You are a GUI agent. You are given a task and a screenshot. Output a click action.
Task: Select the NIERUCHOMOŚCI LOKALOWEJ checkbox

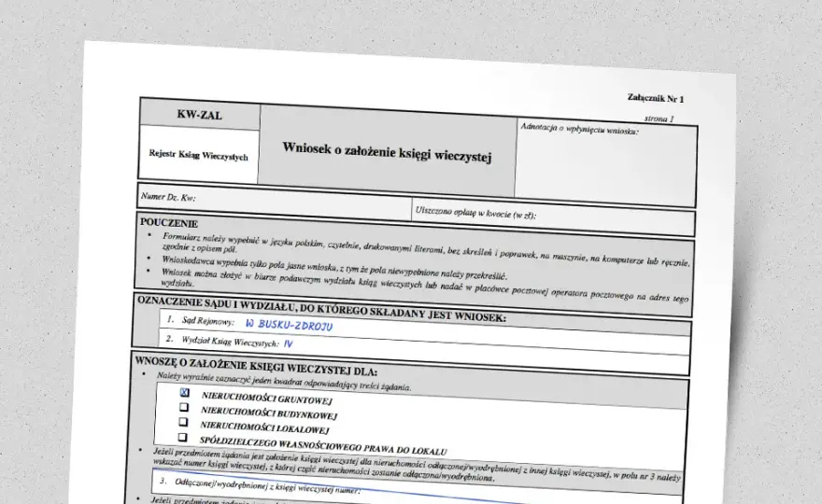click(x=183, y=422)
